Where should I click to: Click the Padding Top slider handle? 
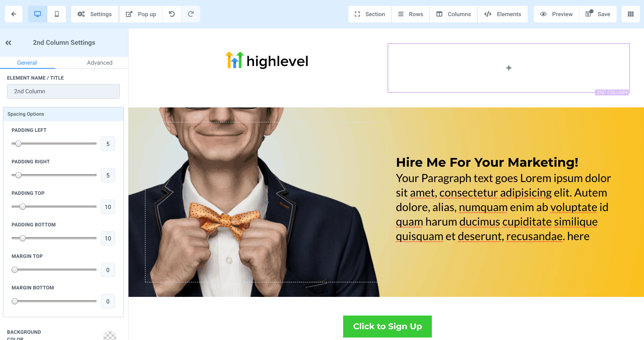pos(23,206)
